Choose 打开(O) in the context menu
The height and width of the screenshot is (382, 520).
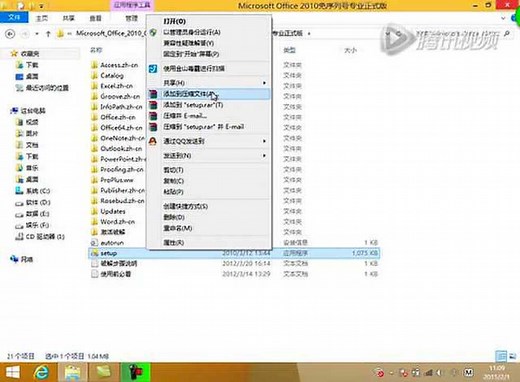pyautogui.click(x=208, y=21)
